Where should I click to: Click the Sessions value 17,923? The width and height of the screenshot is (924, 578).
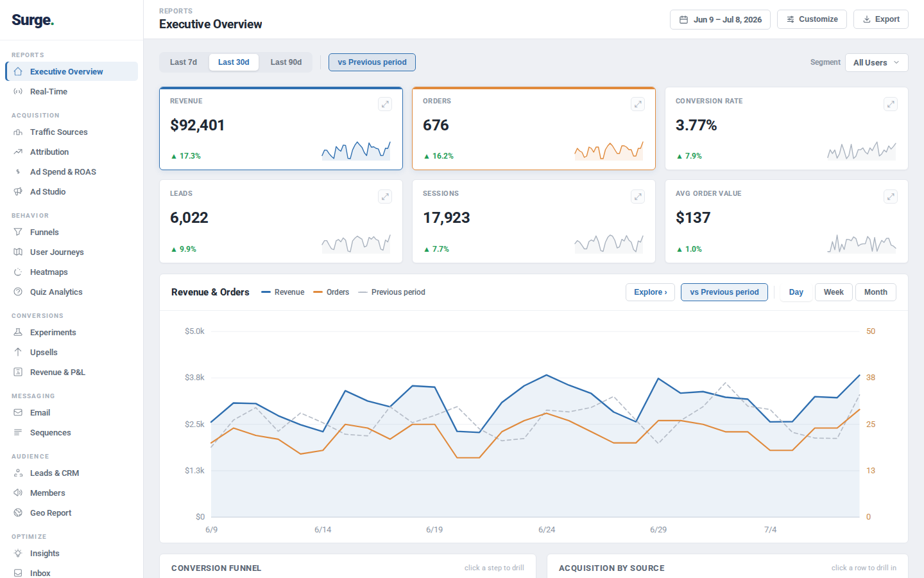point(447,218)
